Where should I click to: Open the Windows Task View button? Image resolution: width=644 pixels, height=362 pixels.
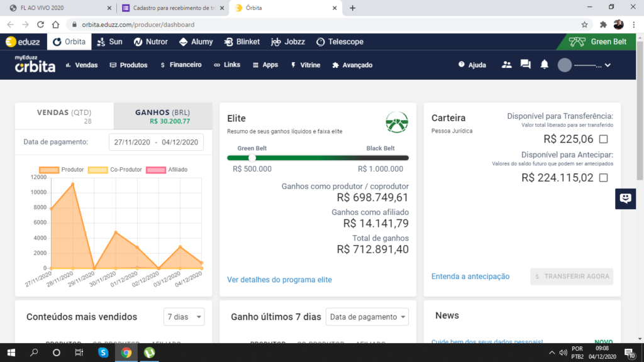tap(79, 353)
